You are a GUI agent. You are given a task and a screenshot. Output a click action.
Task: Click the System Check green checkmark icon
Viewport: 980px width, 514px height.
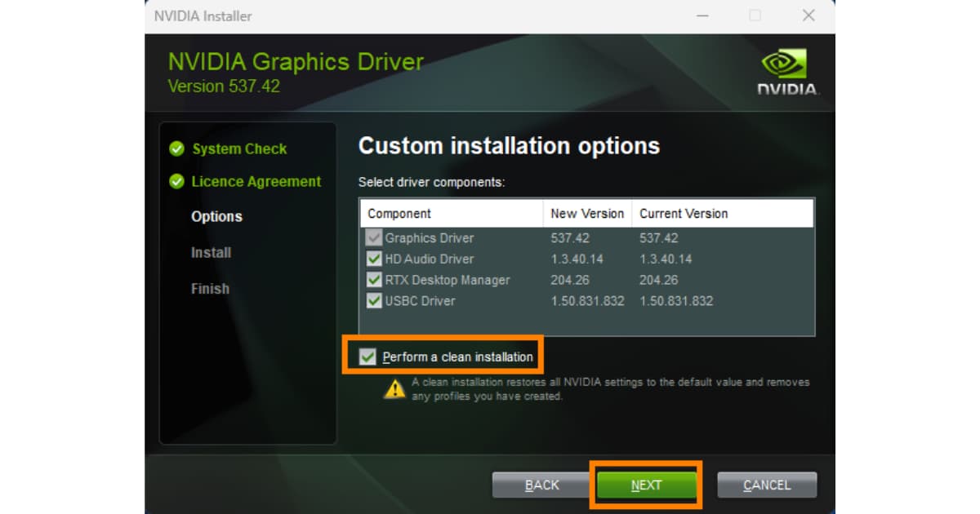point(176,149)
